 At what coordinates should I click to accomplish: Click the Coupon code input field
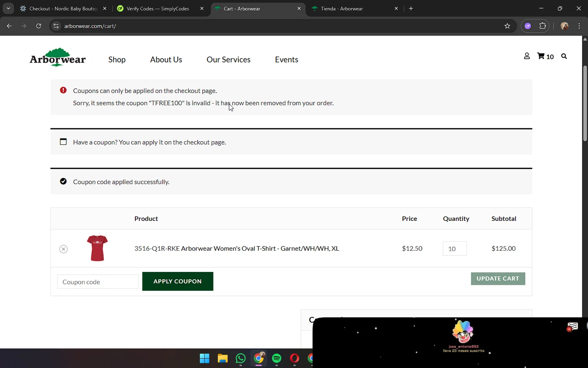[98, 282]
